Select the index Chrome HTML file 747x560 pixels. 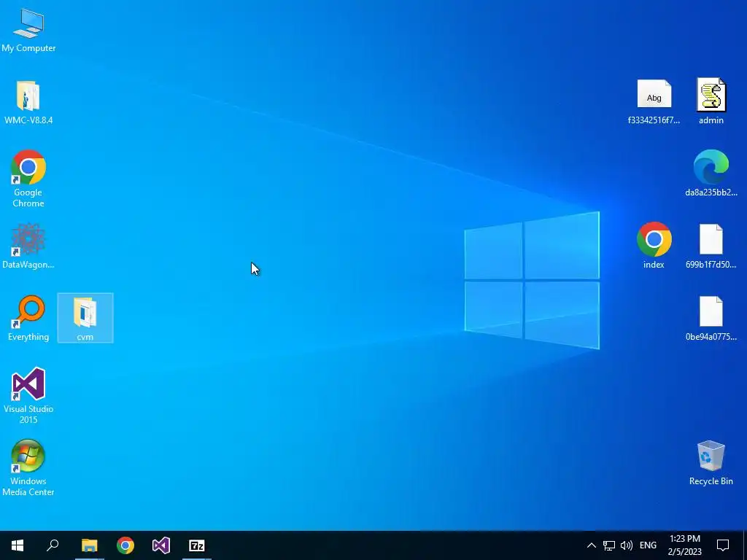coord(654,246)
